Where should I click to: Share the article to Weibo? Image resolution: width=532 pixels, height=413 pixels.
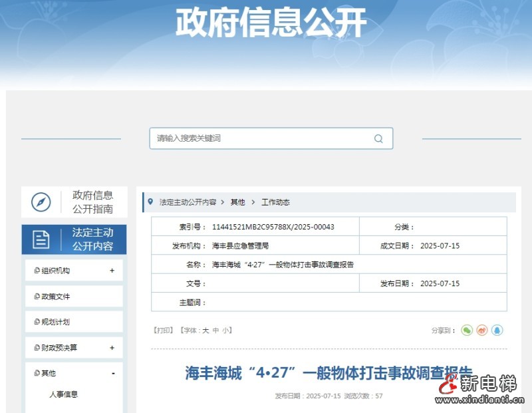pyautogui.click(x=483, y=330)
